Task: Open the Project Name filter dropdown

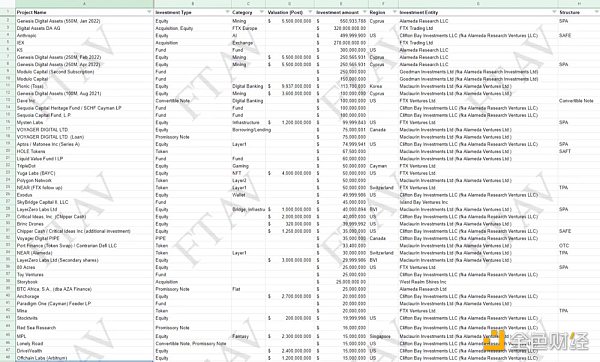Action: pos(149,12)
